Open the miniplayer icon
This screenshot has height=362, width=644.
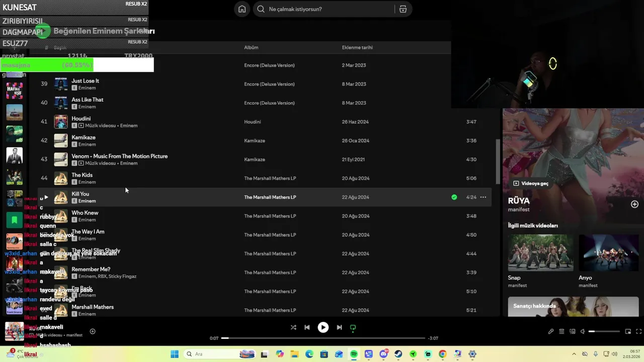[x=628, y=331]
